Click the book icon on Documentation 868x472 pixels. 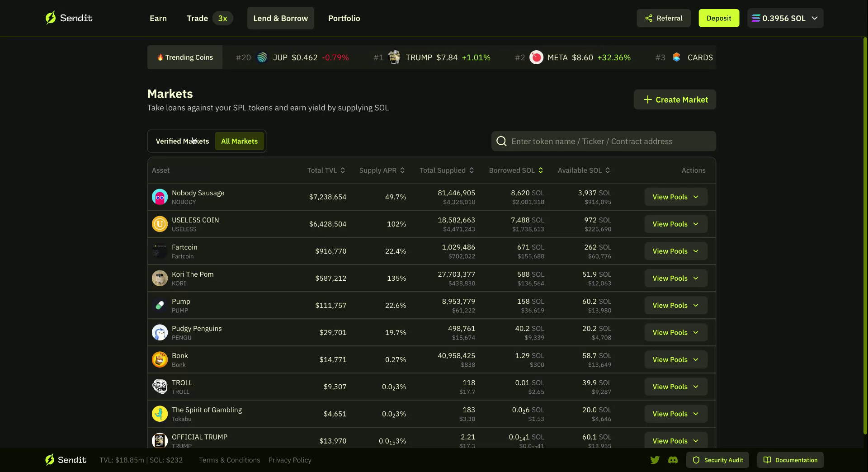tap(767, 460)
